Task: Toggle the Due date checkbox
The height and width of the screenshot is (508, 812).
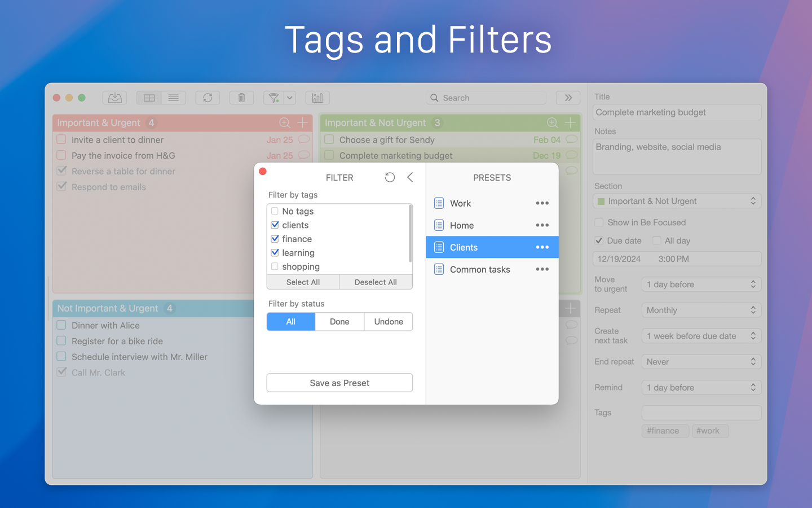Action: coord(599,240)
